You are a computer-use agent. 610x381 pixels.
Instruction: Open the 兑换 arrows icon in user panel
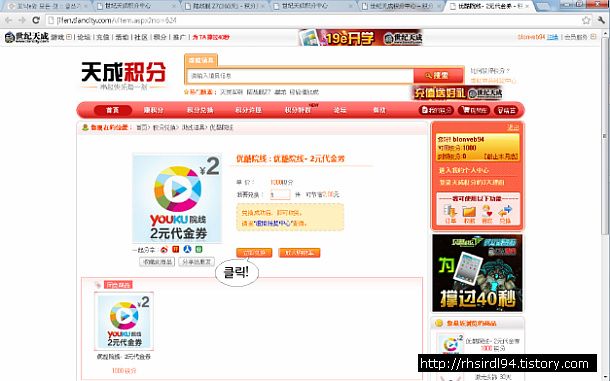point(505,214)
